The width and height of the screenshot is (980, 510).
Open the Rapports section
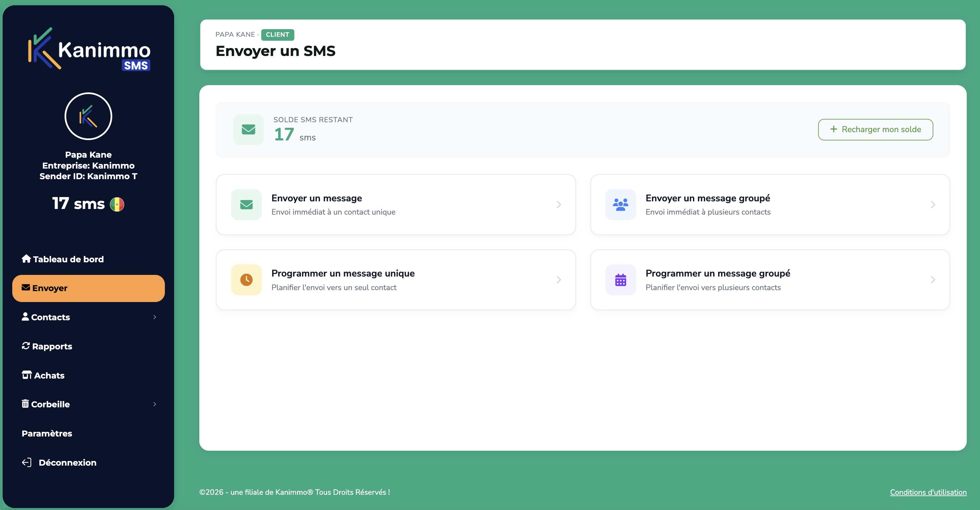coord(88,346)
